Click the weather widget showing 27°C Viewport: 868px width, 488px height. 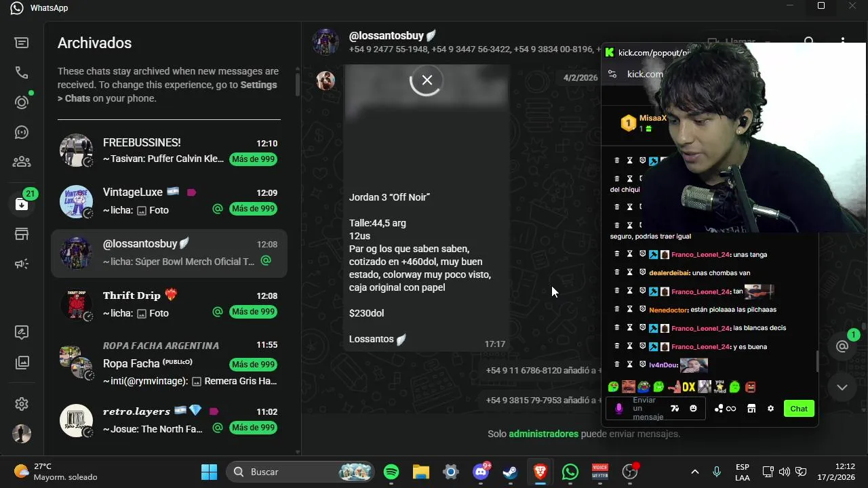click(56, 472)
